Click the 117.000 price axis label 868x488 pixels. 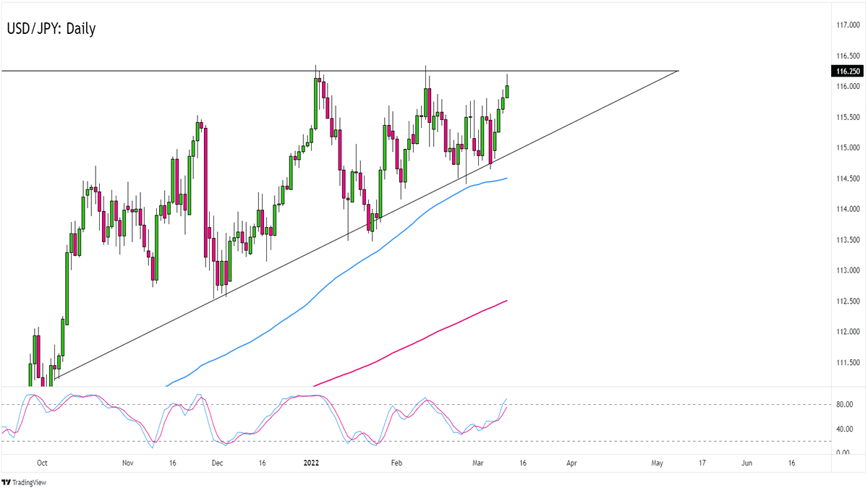tap(847, 25)
